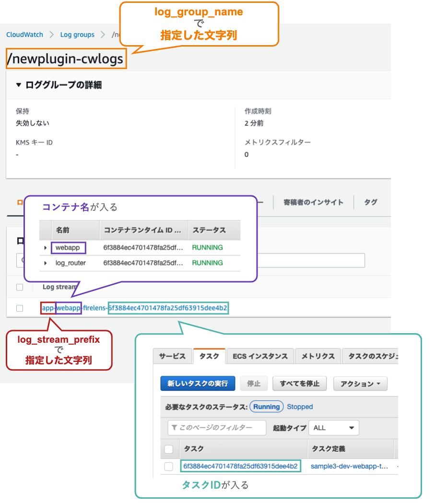Open the アクション dropdown
The height and width of the screenshot is (504, 435).
pos(360,384)
